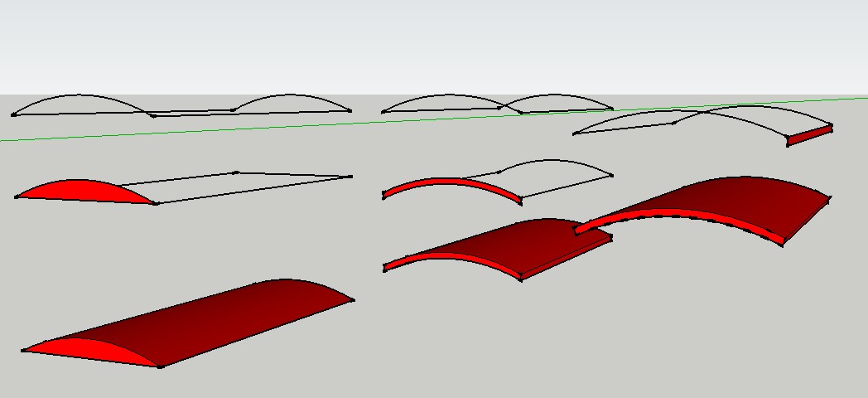Click the green axis line

click(x=434, y=119)
